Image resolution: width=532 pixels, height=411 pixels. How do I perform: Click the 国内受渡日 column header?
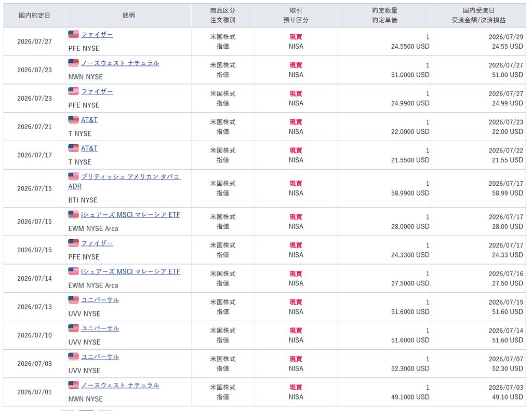click(478, 11)
